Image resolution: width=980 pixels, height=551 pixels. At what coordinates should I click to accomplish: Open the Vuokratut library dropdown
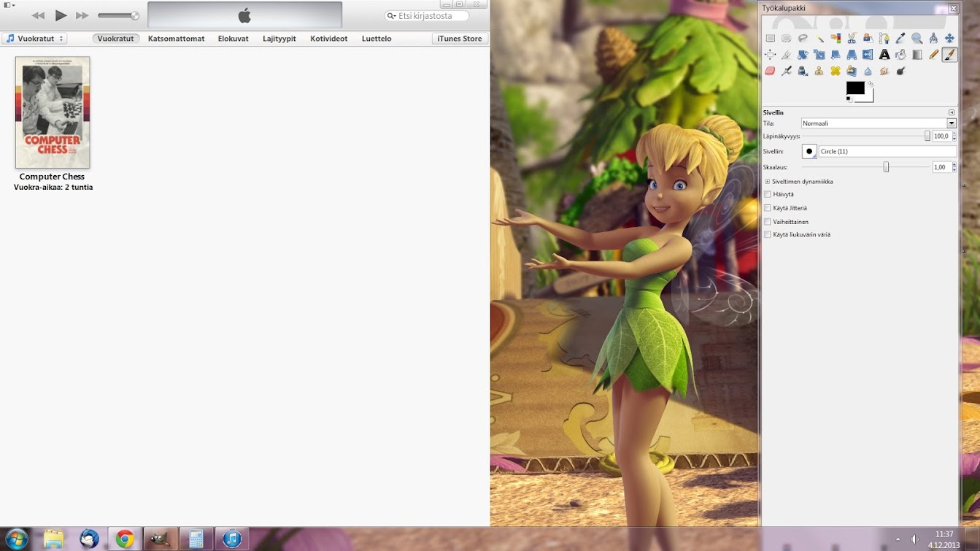click(34, 39)
